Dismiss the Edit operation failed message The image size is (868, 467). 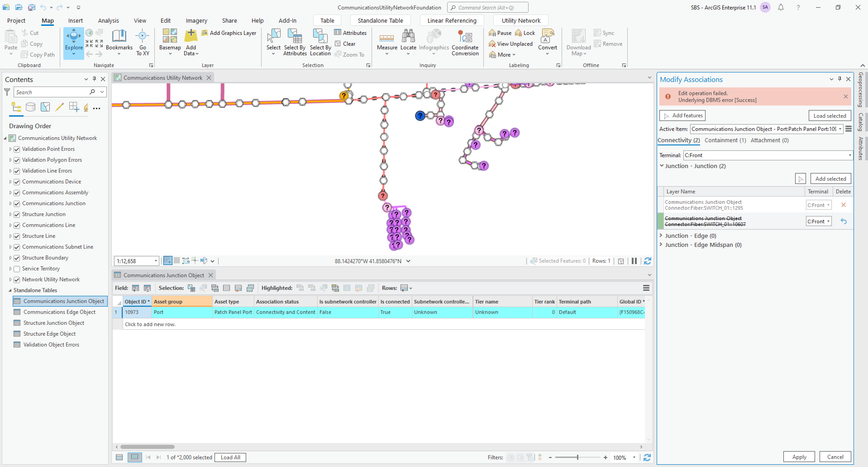tap(846, 96)
